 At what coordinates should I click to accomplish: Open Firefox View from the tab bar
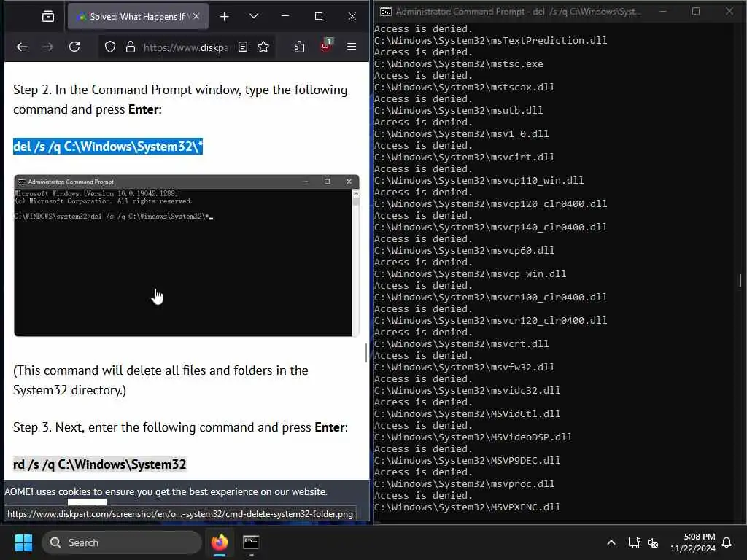47,17
